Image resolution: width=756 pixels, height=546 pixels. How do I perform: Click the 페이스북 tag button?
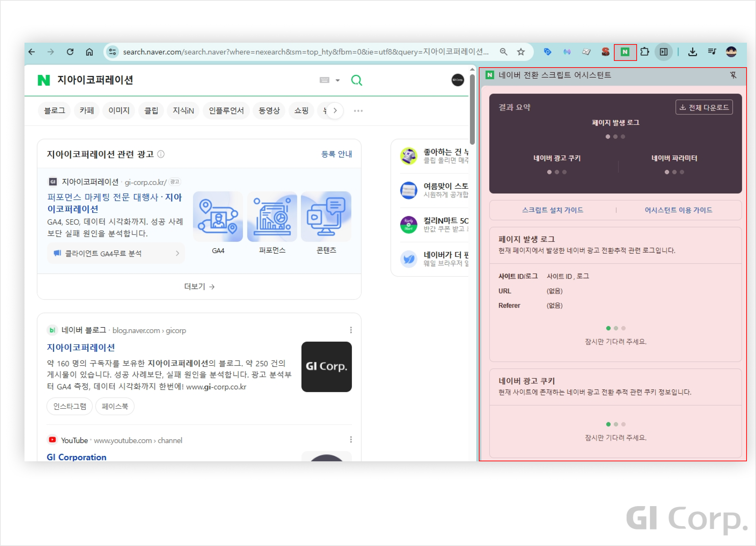click(x=115, y=406)
